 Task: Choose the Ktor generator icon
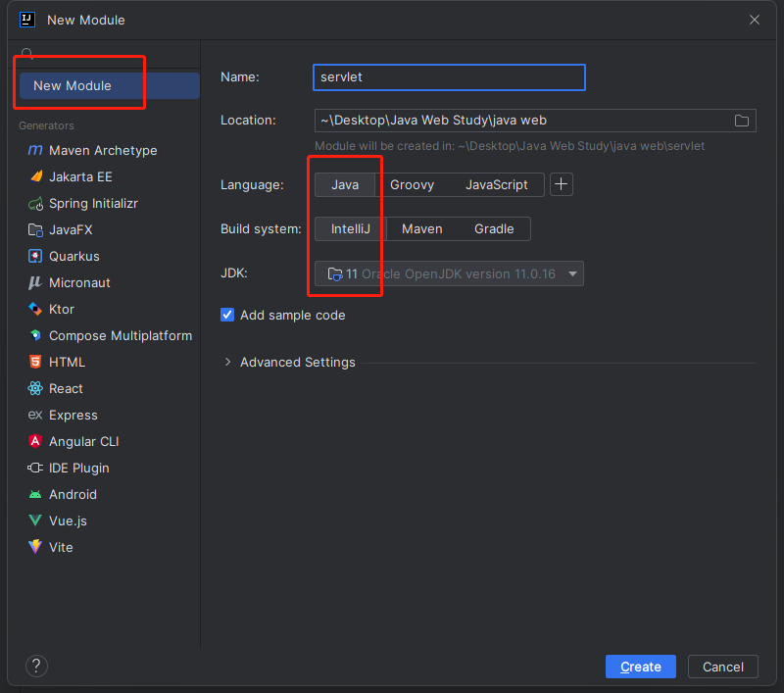tap(35, 310)
